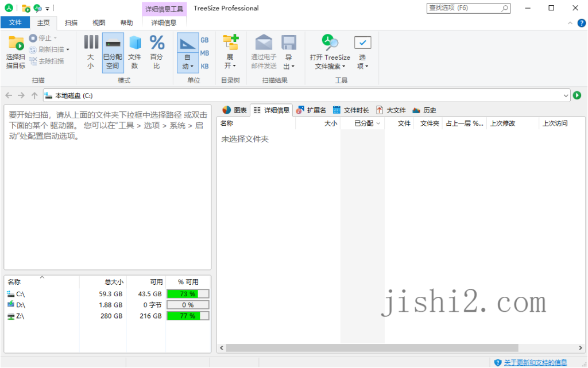Click the quick access folder scan icon

click(x=26, y=8)
